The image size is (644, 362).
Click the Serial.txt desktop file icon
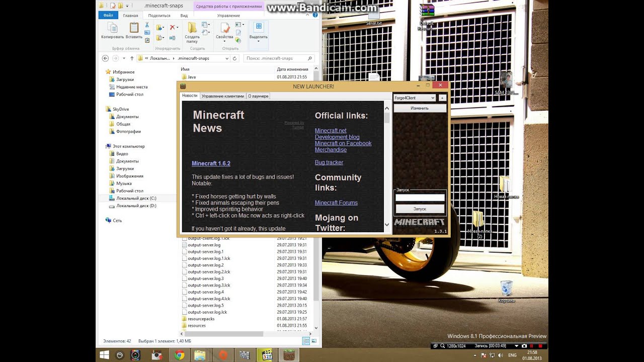(x=374, y=16)
